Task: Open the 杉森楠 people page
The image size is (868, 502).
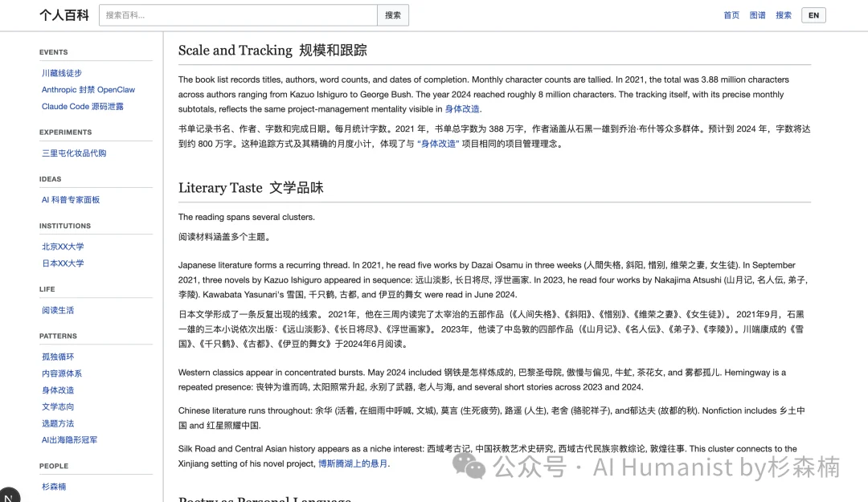Action: (x=54, y=487)
